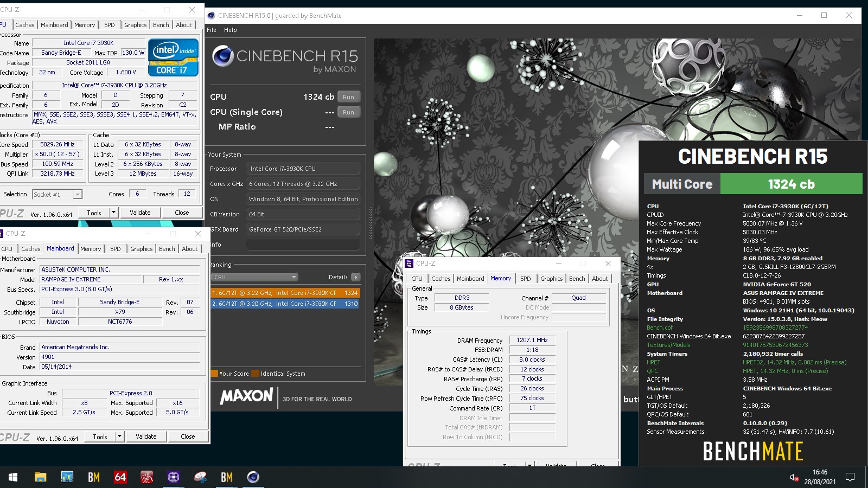The width and height of the screenshot is (868, 488).
Task: Click Validate in top CPU-Z window
Action: click(x=140, y=213)
